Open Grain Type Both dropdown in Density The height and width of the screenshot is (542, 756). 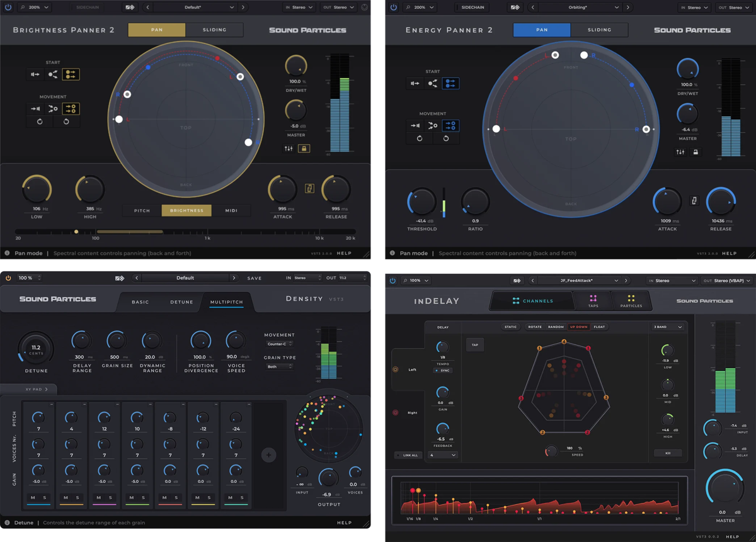(280, 366)
